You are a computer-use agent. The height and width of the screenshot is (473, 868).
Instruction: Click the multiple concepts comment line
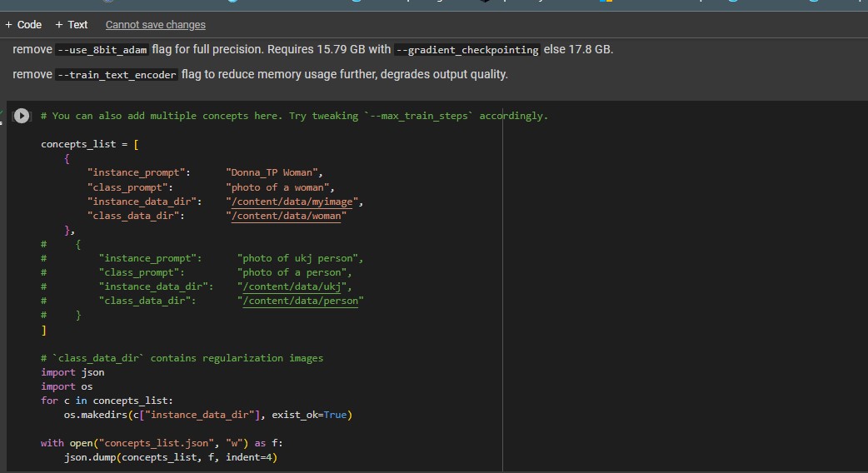click(295, 117)
